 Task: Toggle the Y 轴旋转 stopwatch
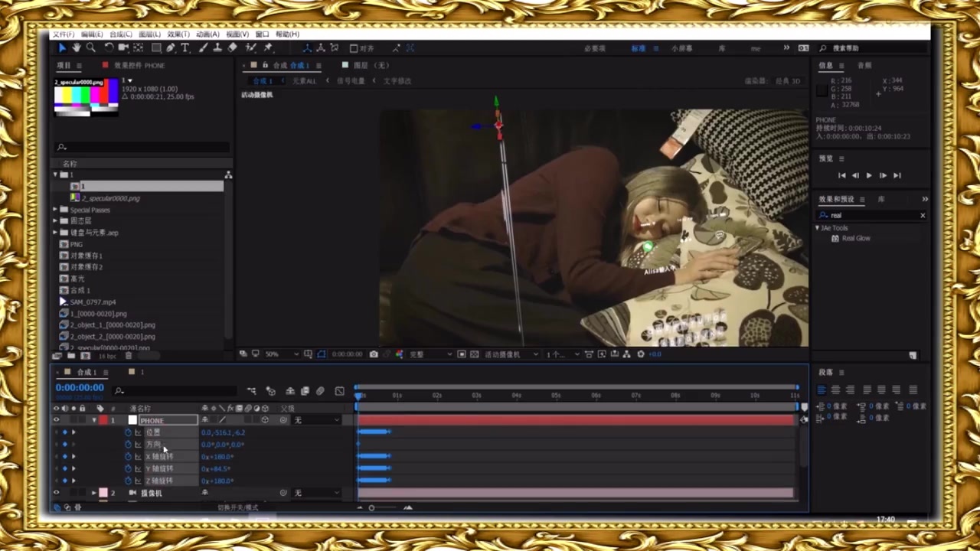pos(128,468)
